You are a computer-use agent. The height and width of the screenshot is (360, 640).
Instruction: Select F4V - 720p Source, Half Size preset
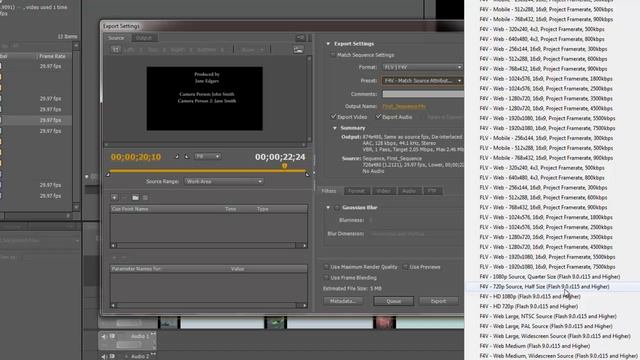point(544,287)
